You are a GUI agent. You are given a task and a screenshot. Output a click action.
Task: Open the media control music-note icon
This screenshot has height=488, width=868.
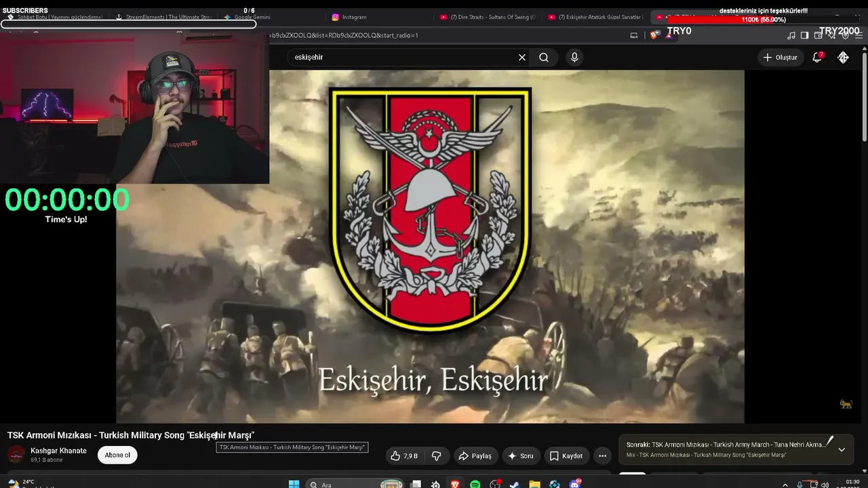point(791,35)
